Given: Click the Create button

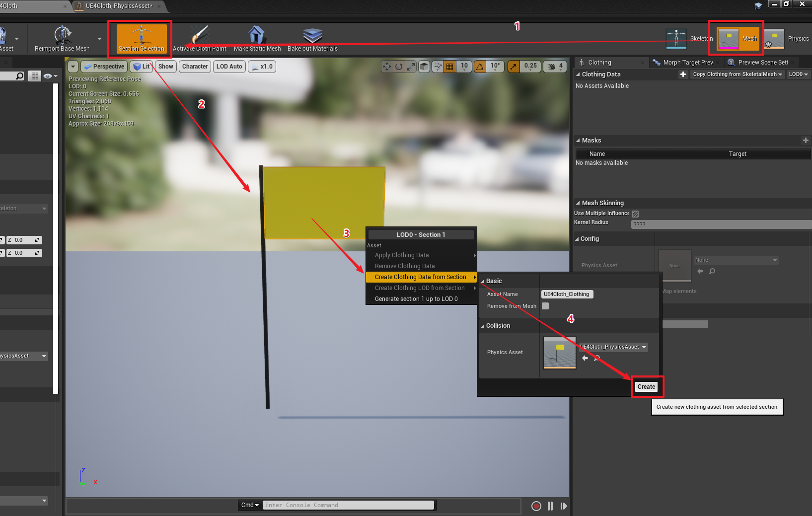Looking at the screenshot, I should 646,387.
